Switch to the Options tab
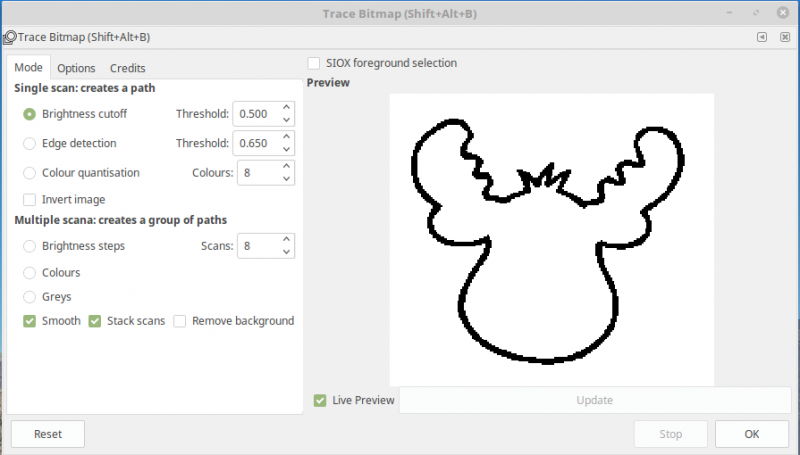The image size is (800, 455). coord(76,68)
